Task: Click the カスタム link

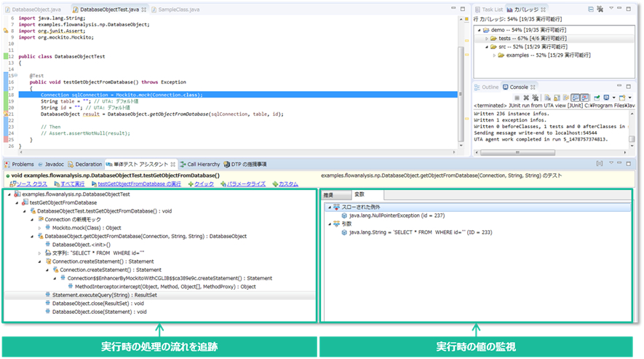Action: [x=288, y=184]
